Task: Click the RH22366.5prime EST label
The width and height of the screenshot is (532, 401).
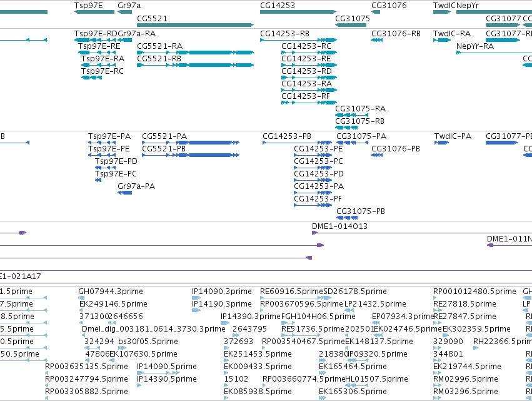Action: click(503, 341)
